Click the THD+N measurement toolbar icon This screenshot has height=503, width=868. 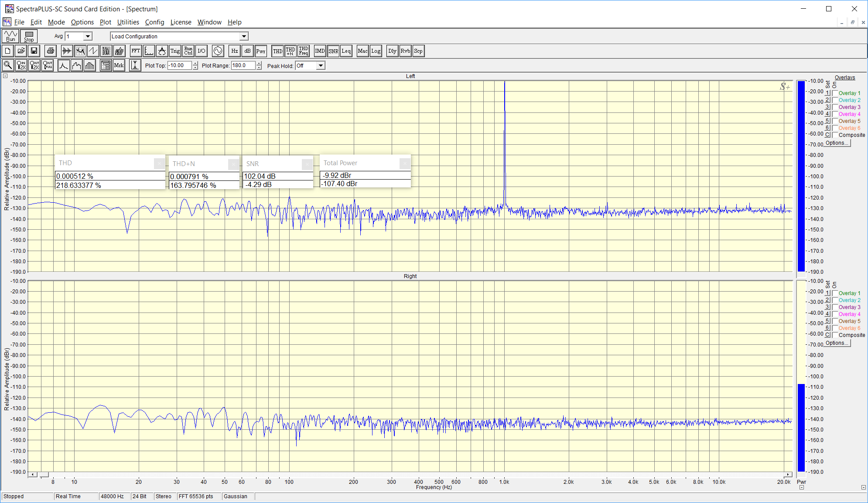pyautogui.click(x=290, y=51)
